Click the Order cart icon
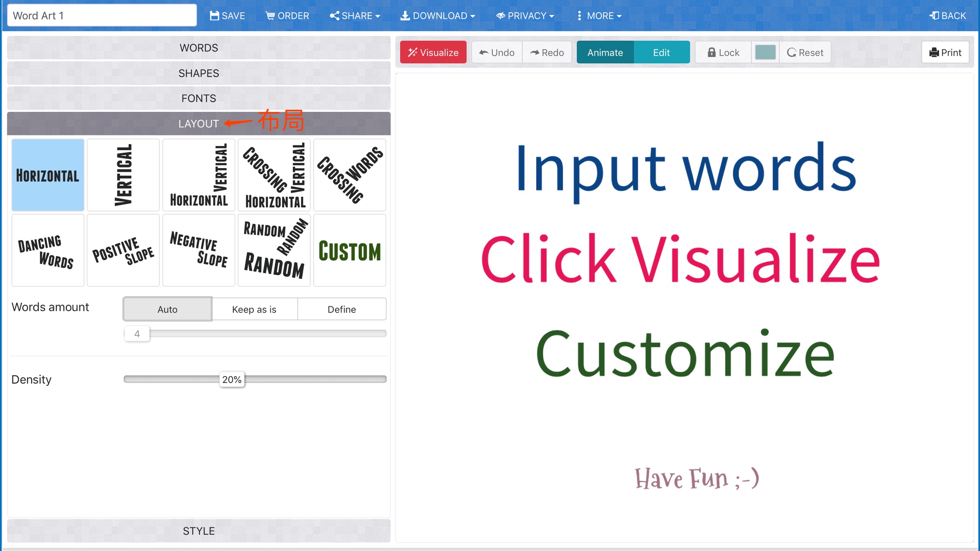The image size is (980, 551). tap(270, 16)
